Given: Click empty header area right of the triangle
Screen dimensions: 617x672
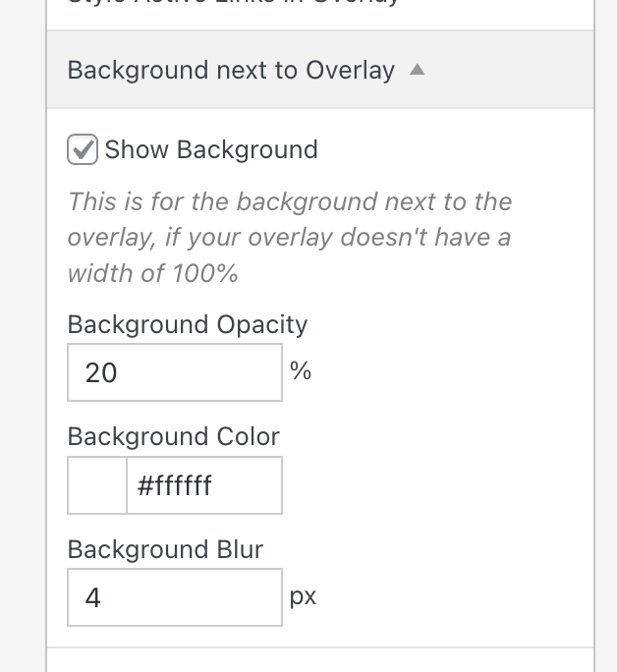Looking at the screenshot, I should coord(511,70).
